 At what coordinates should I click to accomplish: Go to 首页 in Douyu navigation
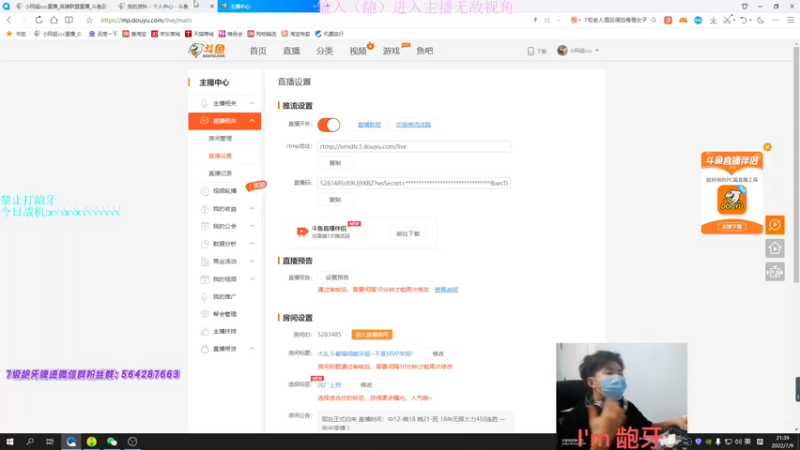point(258,51)
